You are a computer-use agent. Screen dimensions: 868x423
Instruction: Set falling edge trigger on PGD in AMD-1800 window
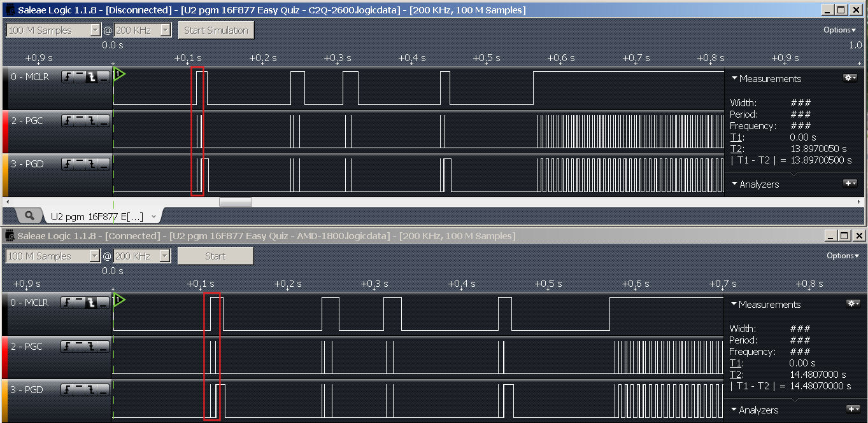[x=91, y=390]
